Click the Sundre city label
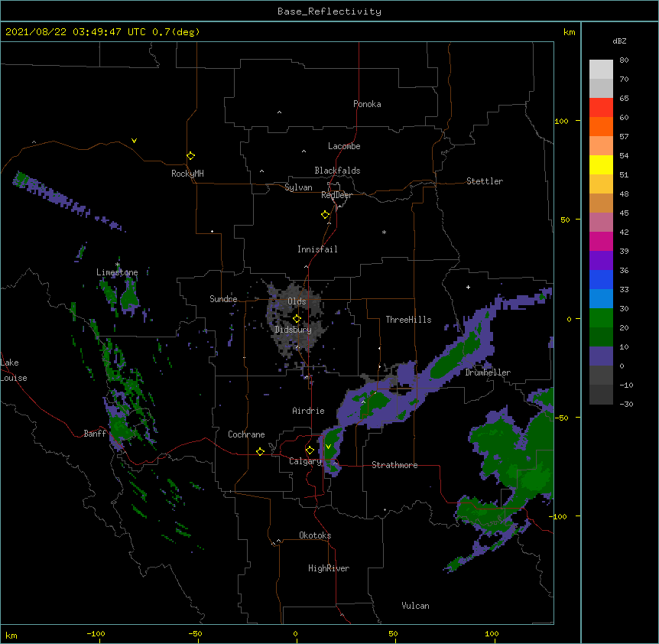This screenshot has width=659, height=644. pyautogui.click(x=223, y=299)
